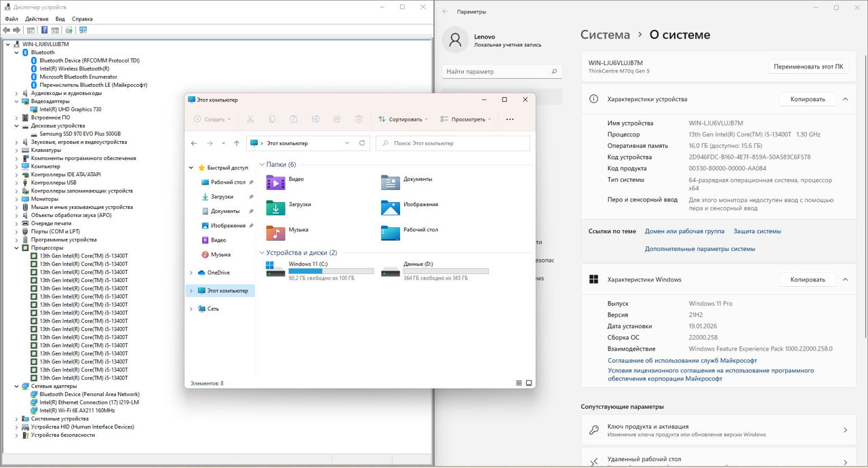The height and width of the screenshot is (468, 868).
Task: Click the Up arrow in Explorer navigation
Action: [236, 143]
